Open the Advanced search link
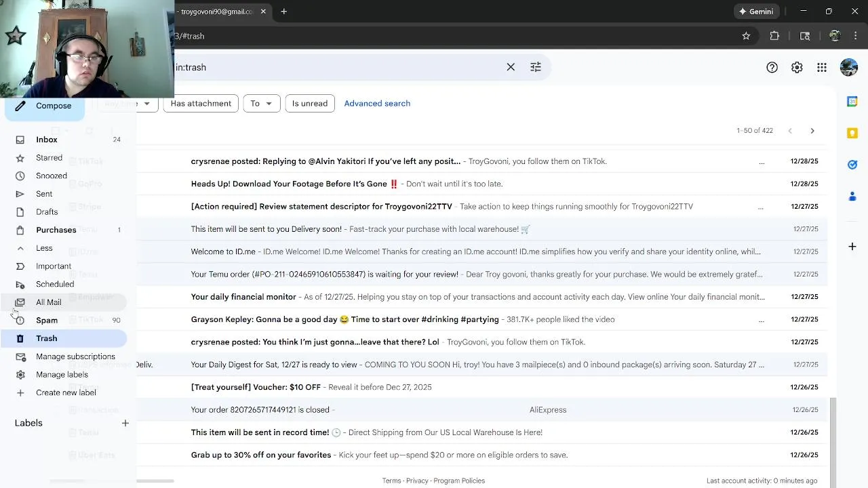 pos(377,104)
